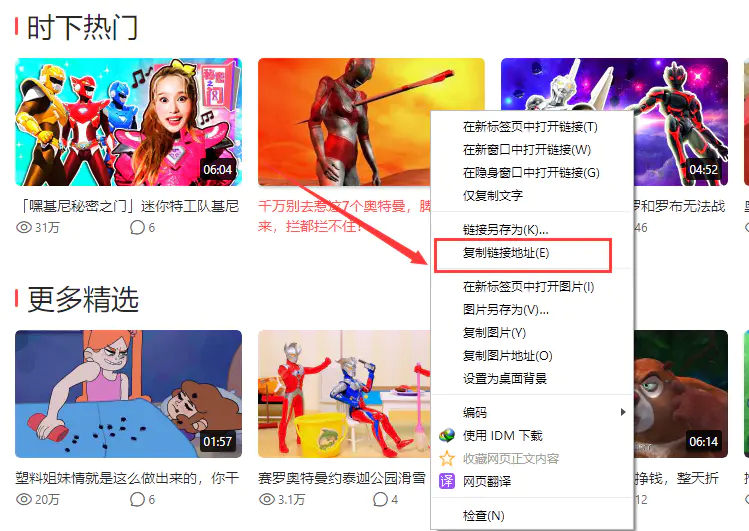The height and width of the screenshot is (531, 749).
Task: Click comment bubble icon under 嘿基尼 video
Action: [x=137, y=227]
